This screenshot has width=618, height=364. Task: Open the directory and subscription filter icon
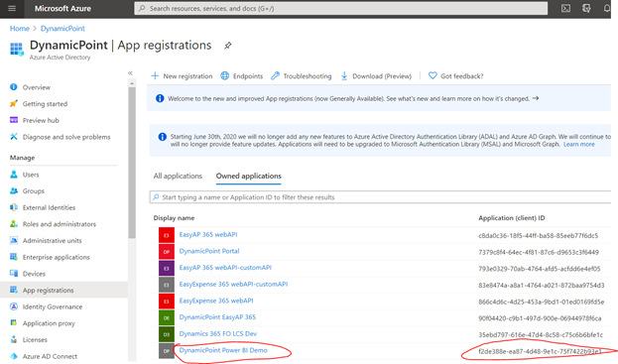pyautogui.click(x=586, y=8)
